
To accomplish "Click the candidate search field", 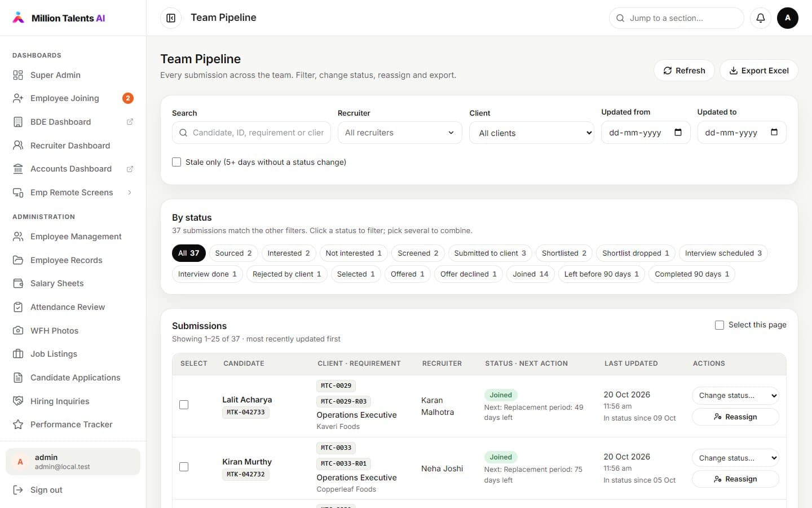I will pos(251,133).
